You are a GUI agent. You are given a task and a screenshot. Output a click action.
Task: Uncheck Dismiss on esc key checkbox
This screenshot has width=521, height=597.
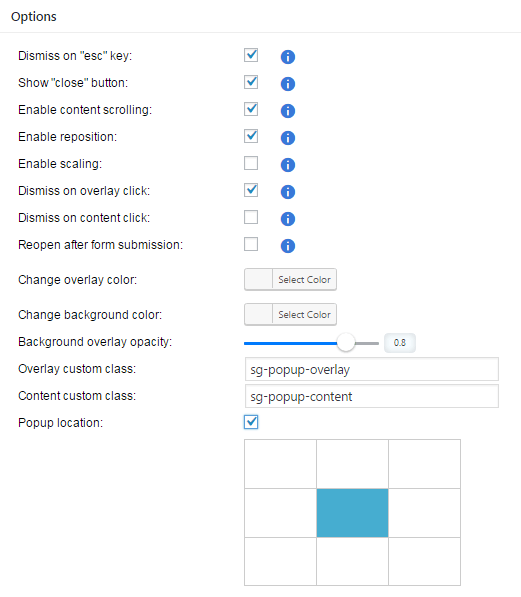(251, 55)
